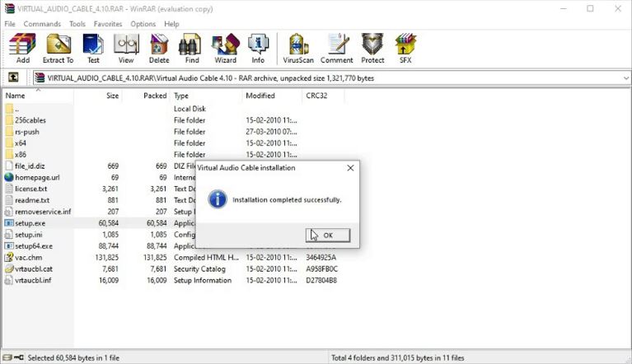The height and width of the screenshot is (364, 632).
Task: Click the Protect archive icon
Action: [372, 49]
